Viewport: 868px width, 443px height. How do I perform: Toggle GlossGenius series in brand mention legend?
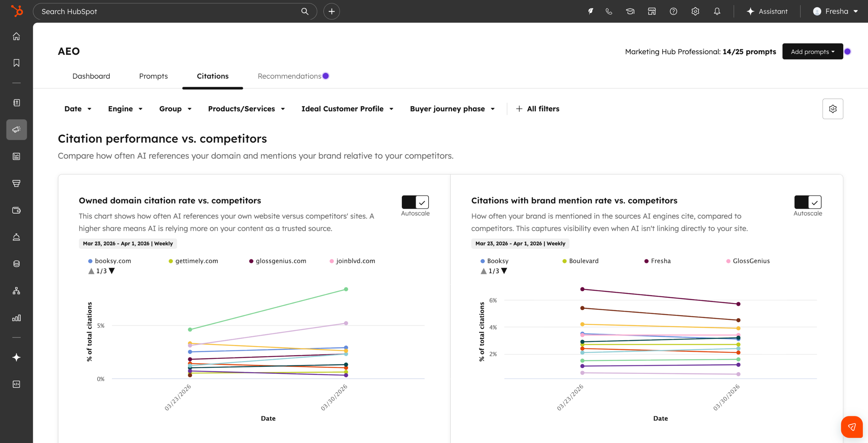[748, 261]
